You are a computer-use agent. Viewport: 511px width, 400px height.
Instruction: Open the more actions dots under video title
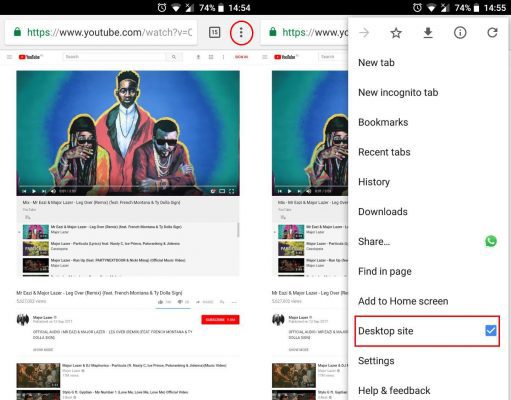[234, 302]
